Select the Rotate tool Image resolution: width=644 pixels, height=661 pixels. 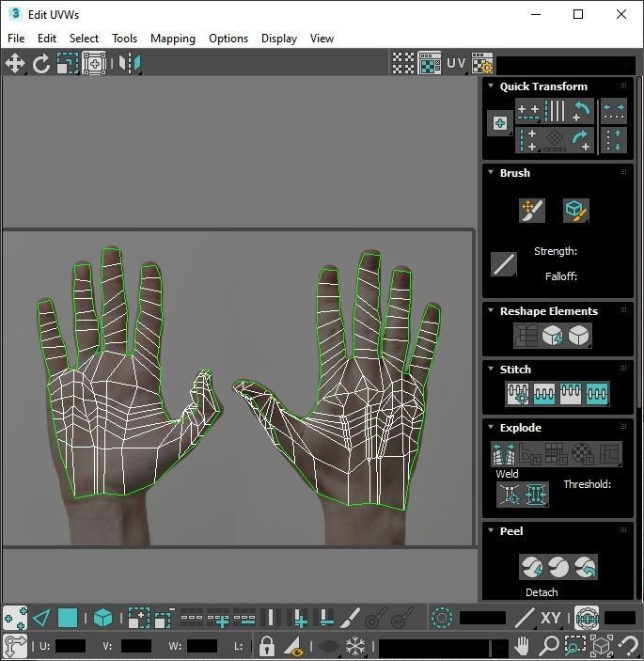coord(40,63)
